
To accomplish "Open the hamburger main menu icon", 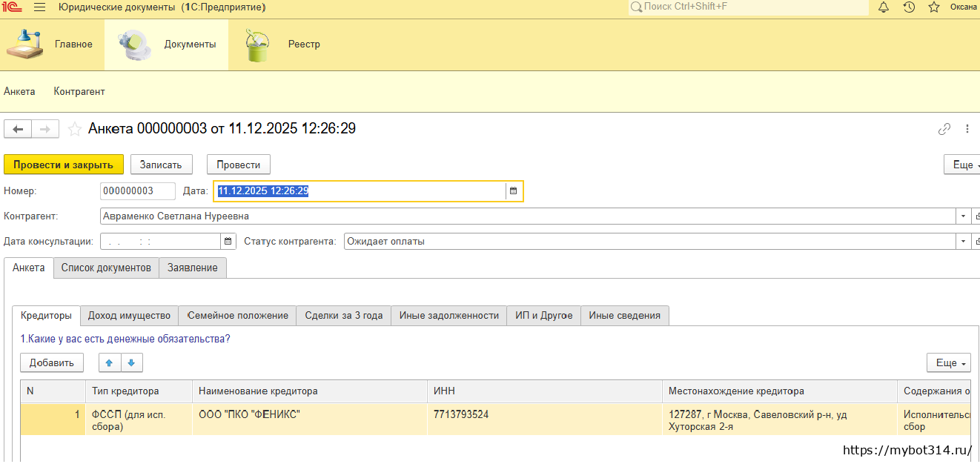I will [40, 7].
